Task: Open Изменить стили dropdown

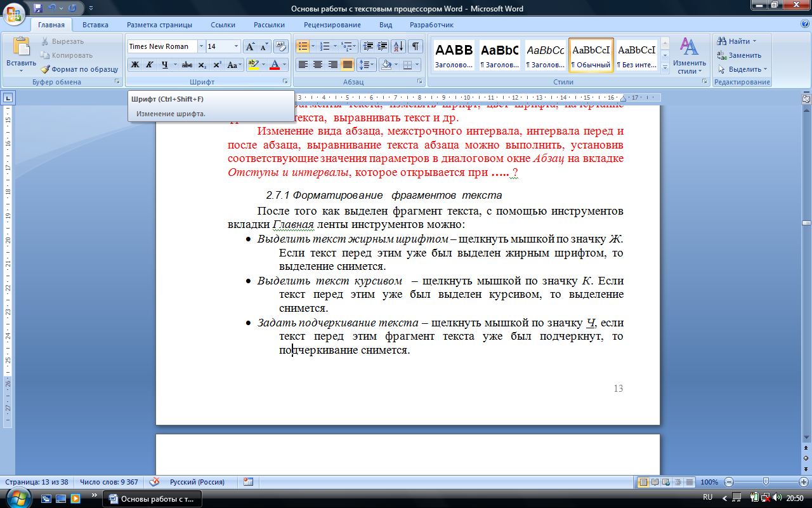Action: tap(690, 55)
